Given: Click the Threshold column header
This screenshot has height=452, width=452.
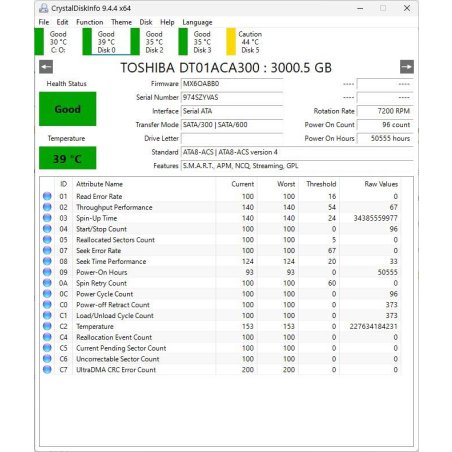Looking at the screenshot, I should [321, 184].
